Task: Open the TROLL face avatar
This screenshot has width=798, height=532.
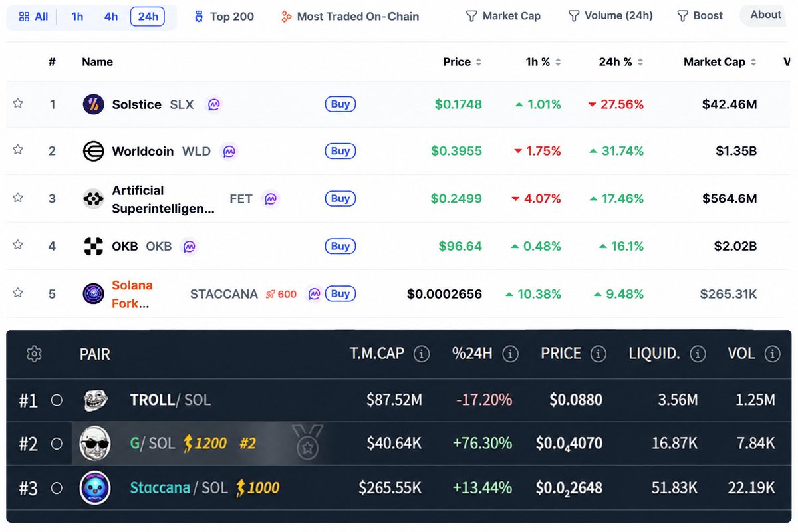Action: click(95, 400)
